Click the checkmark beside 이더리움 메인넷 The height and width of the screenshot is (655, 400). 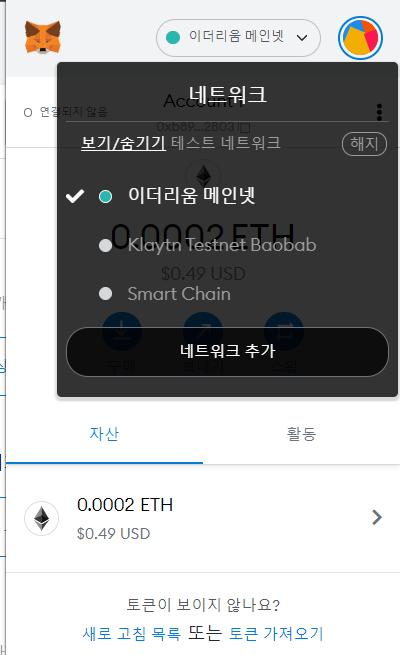tap(75, 196)
